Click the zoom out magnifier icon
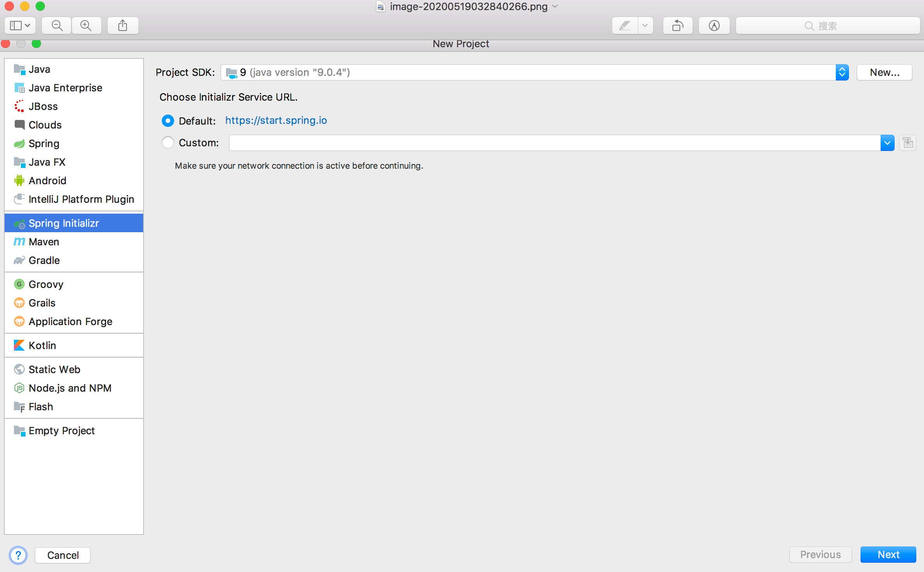 pos(57,26)
